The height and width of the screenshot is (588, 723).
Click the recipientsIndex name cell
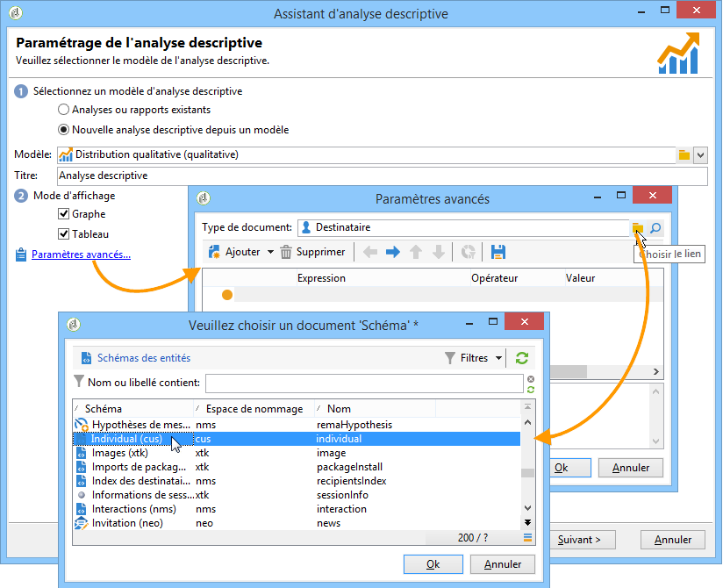pyautogui.click(x=351, y=481)
